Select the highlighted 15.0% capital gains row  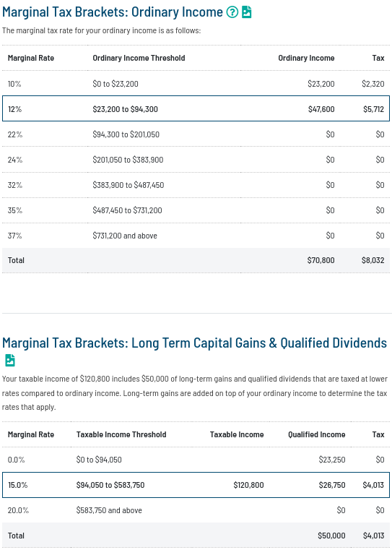click(196, 485)
